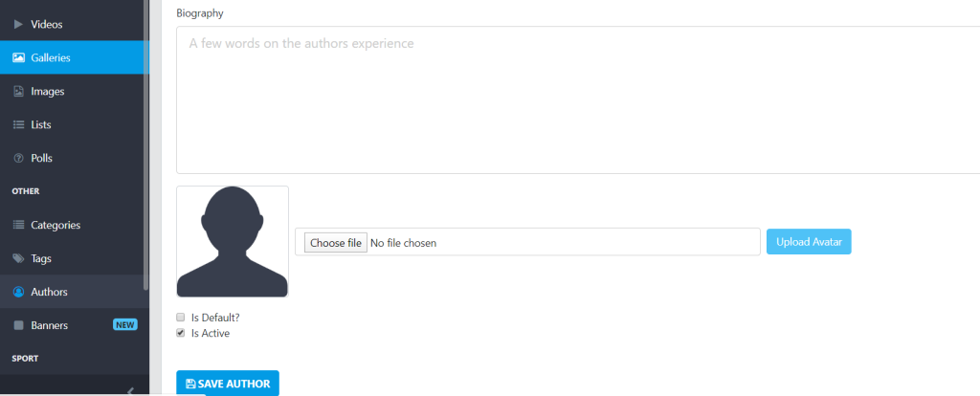The height and width of the screenshot is (396, 980).
Task: Click the Videos play icon in sidebar
Action: [x=18, y=24]
